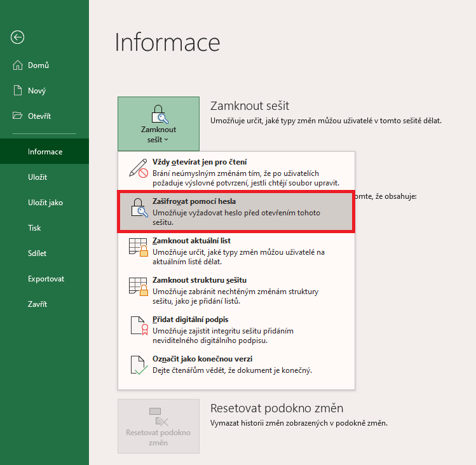Viewport: 476px width, 465px height.
Task: Select Vždy otevírat jen pro čtení
Action: click(x=236, y=172)
